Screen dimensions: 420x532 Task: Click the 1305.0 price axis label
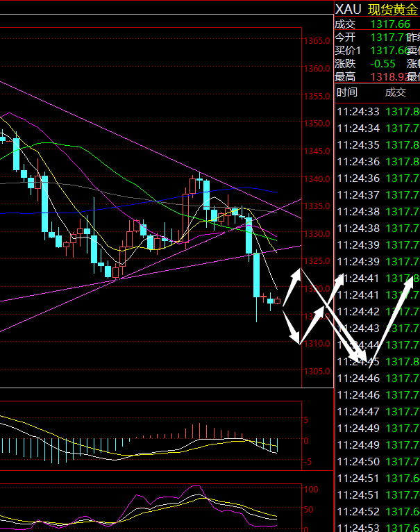click(x=316, y=371)
